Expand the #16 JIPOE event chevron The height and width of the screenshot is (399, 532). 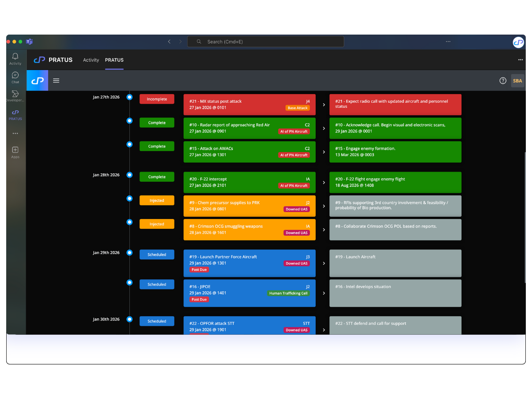(x=324, y=293)
